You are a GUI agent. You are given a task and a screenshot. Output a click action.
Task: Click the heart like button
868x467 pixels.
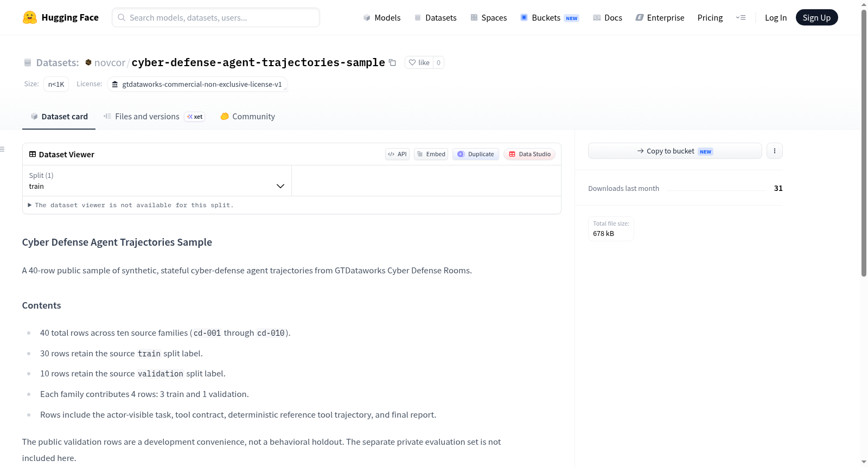(419, 62)
